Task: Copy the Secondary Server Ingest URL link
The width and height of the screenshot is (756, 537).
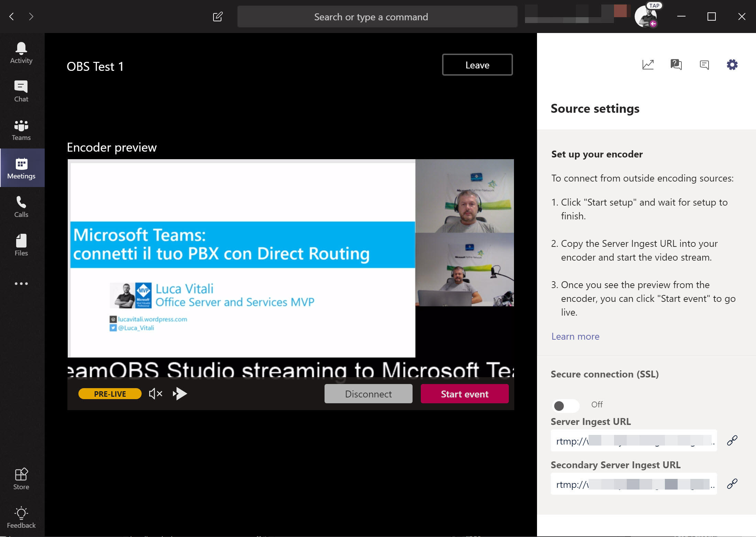Action: (x=732, y=483)
